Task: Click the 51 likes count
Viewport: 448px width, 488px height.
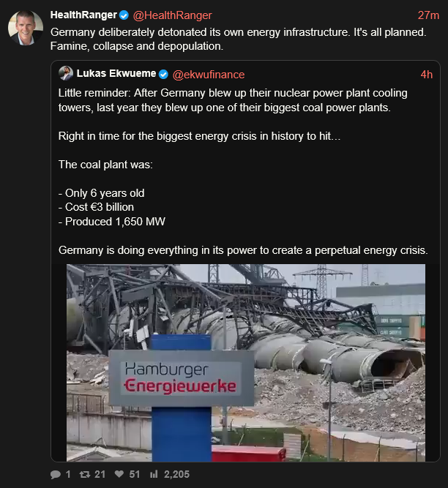Action: pos(135,474)
